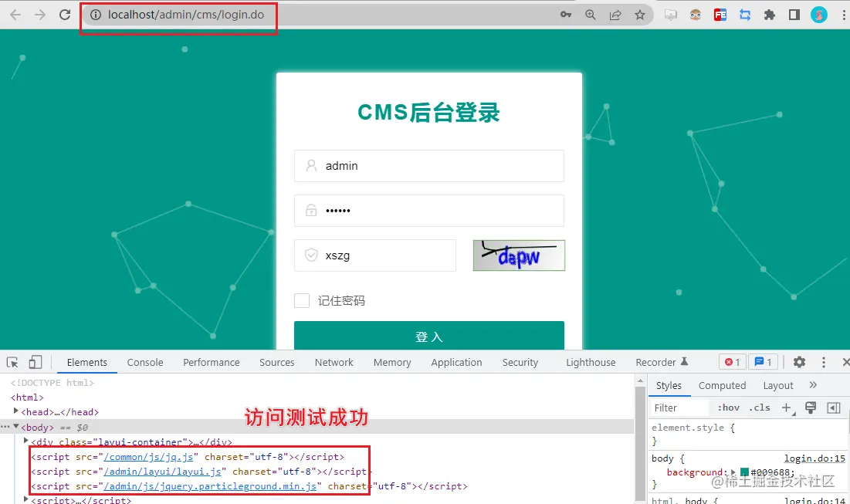Collapse the body element node
Viewport: 850px width, 504px height.
coord(15,427)
